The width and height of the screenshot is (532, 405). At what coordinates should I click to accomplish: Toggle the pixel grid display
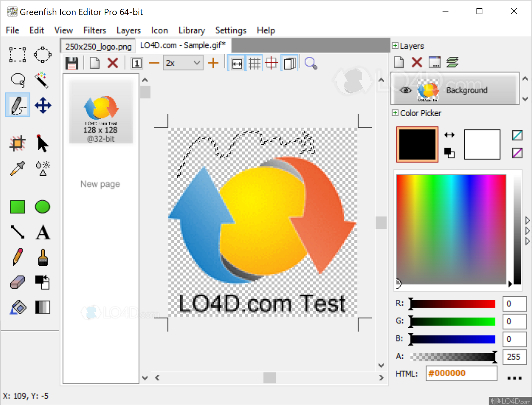coord(254,63)
